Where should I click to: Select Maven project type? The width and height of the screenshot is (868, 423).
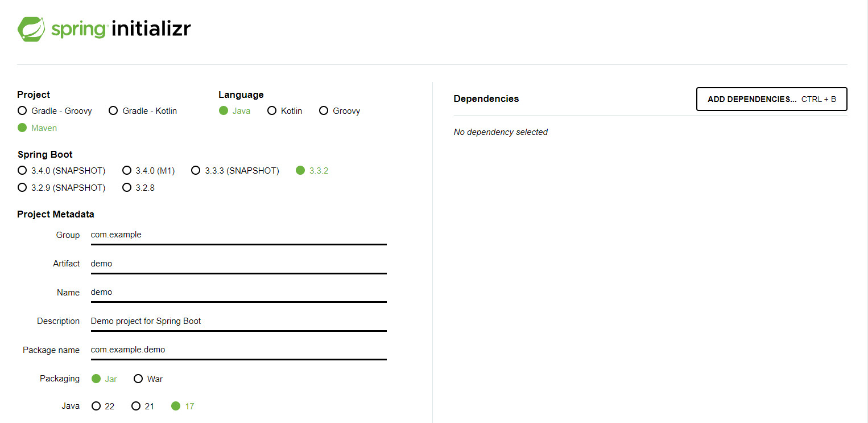pyautogui.click(x=38, y=128)
